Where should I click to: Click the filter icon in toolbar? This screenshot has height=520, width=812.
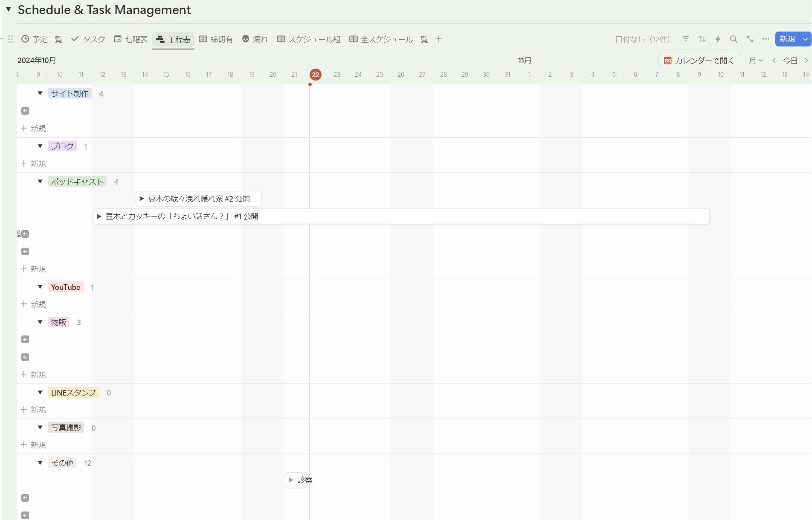coord(686,39)
